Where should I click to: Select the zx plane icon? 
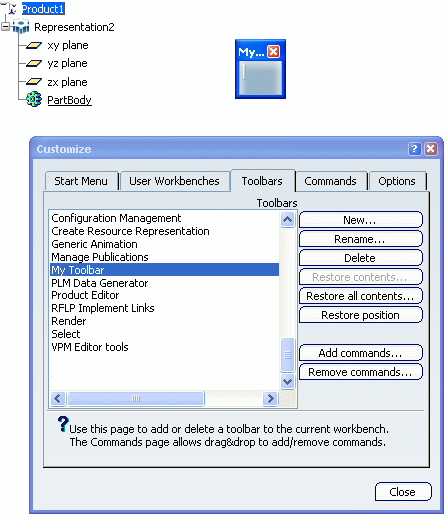(34, 82)
